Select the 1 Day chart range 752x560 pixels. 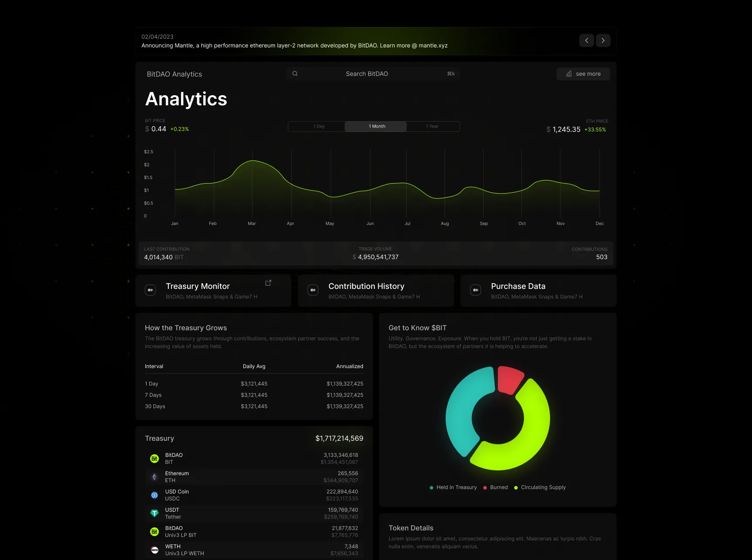pos(319,126)
